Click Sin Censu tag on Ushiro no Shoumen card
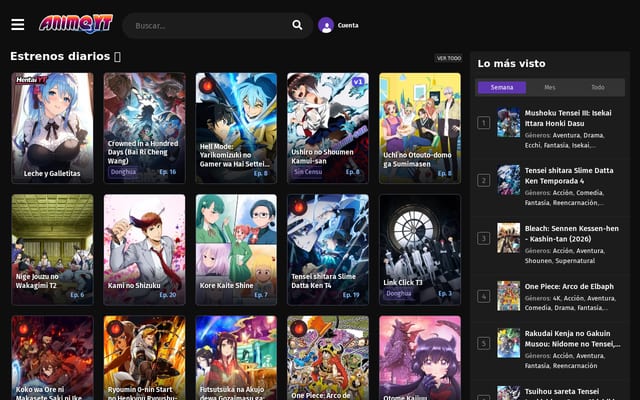The width and height of the screenshot is (640, 400). click(308, 172)
